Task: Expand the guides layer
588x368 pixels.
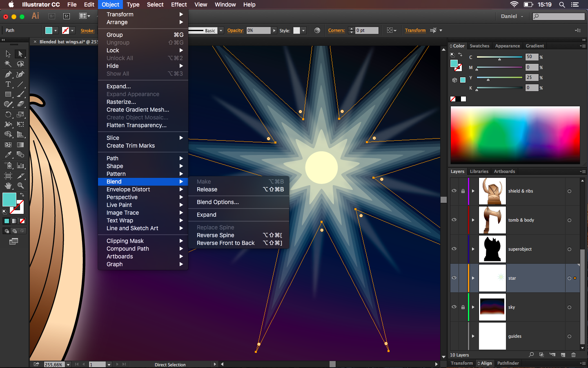Action: tap(473, 336)
